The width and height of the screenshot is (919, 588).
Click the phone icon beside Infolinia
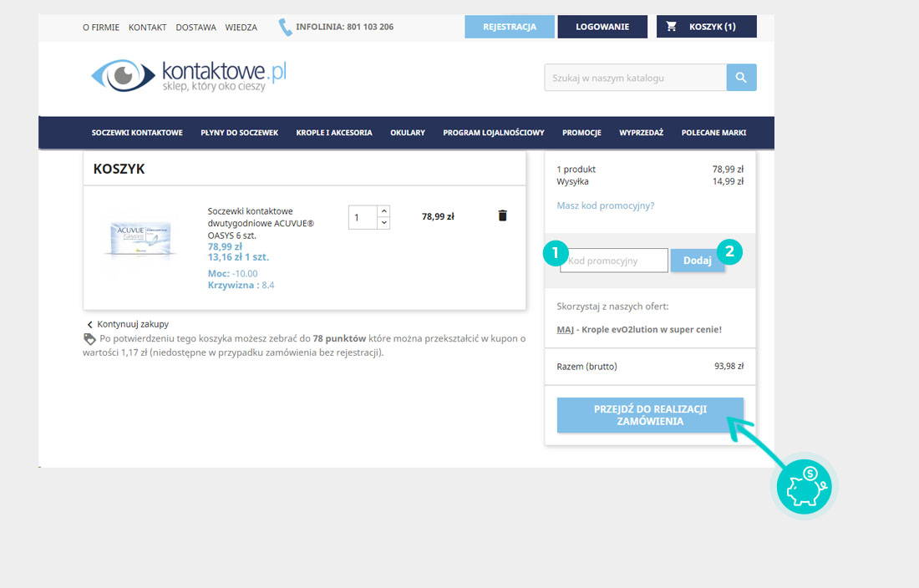pos(285,27)
